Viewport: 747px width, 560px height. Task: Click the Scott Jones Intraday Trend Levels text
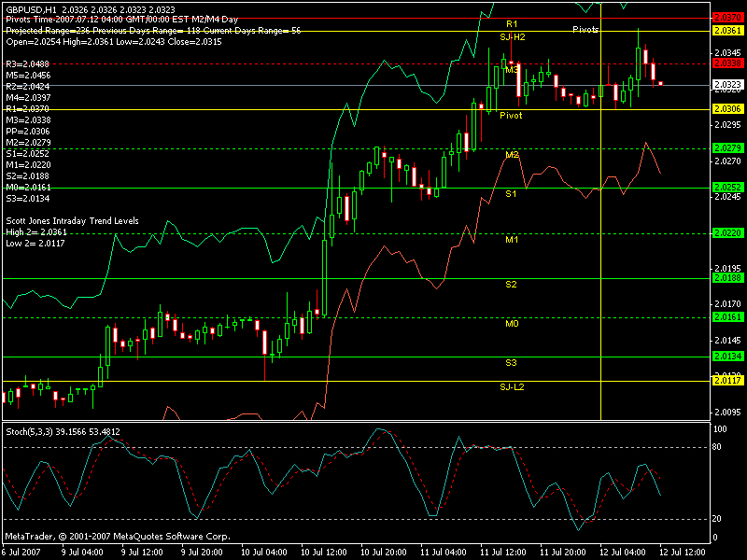click(x=72, y=221)
